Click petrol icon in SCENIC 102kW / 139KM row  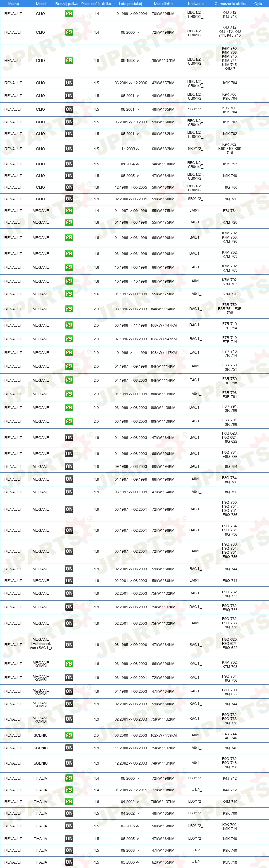click(x=69, y=735)
